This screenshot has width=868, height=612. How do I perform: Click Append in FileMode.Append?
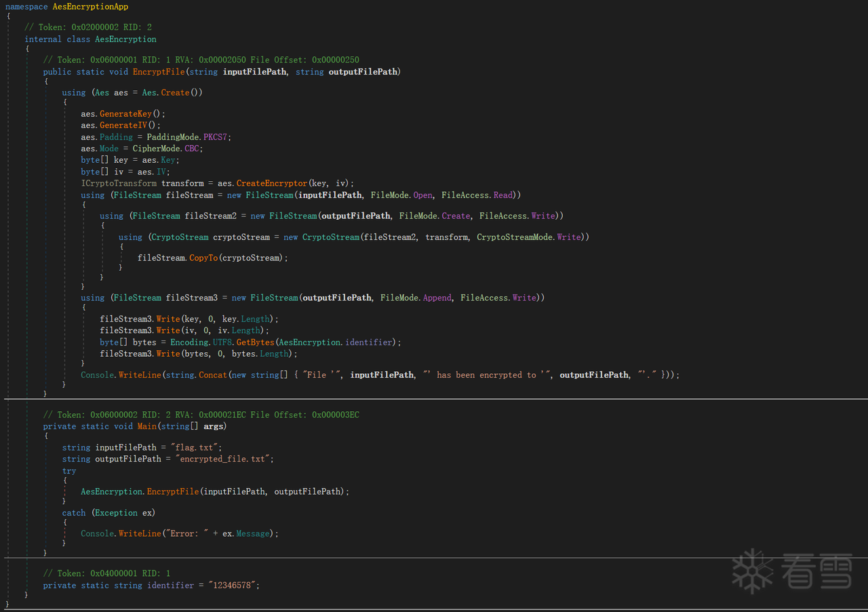[437, 298]
